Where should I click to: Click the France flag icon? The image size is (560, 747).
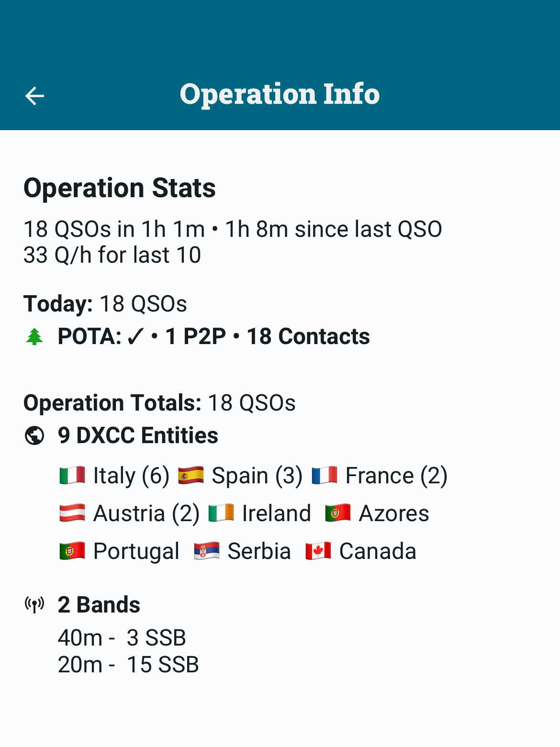click(x=325, y=476)
